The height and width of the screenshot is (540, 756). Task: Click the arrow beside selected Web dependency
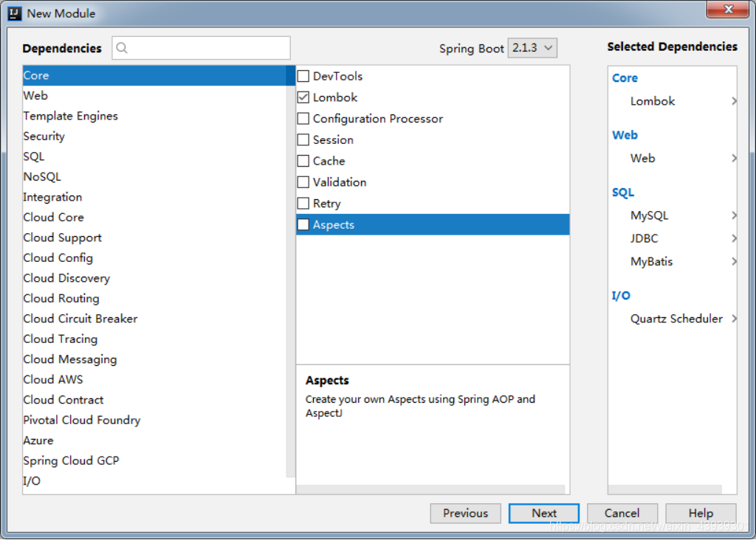[733, 158]
